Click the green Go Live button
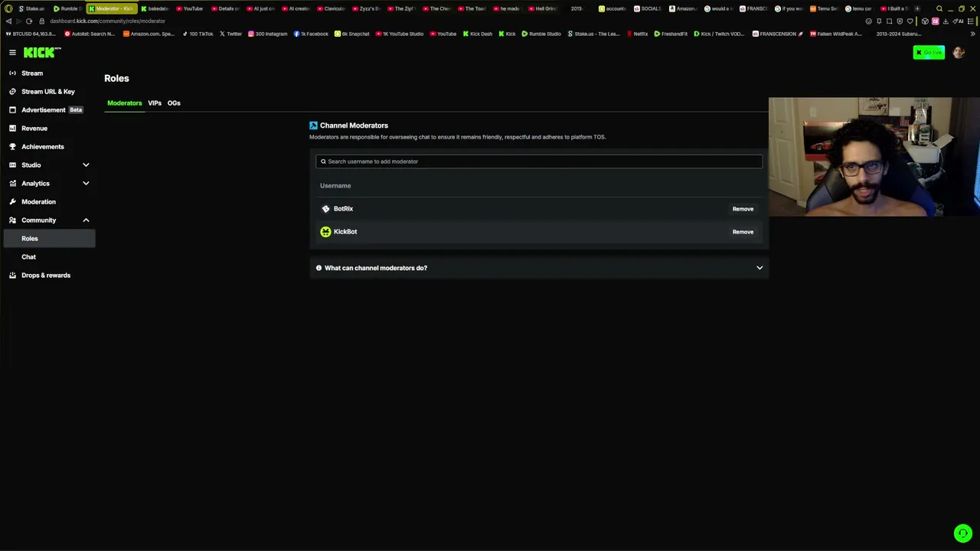The height and width of the screenshot is (551, 980). pyautogui.click(x=929, y=53)
